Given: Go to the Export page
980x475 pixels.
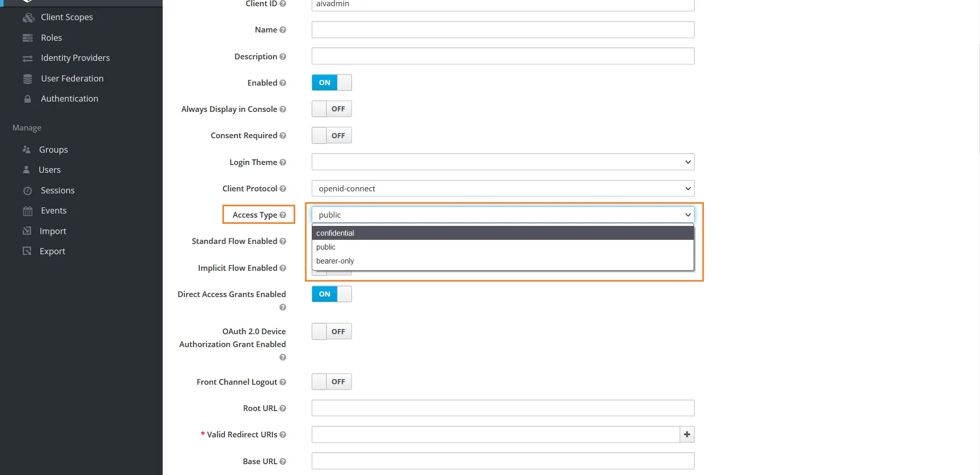Looking at the screenshot, I should 53,252.
